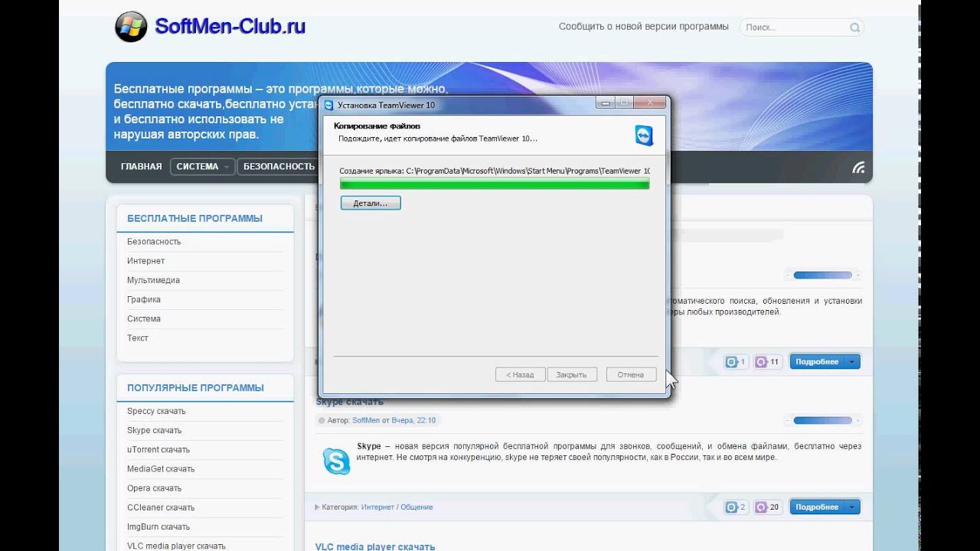
Task: Open the БЕЗОПАСНОСТЬ menu item
Action: point(279,166)
